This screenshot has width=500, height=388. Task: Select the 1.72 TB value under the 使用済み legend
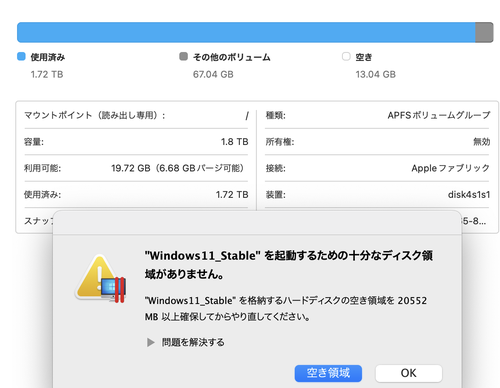point(47,74)
